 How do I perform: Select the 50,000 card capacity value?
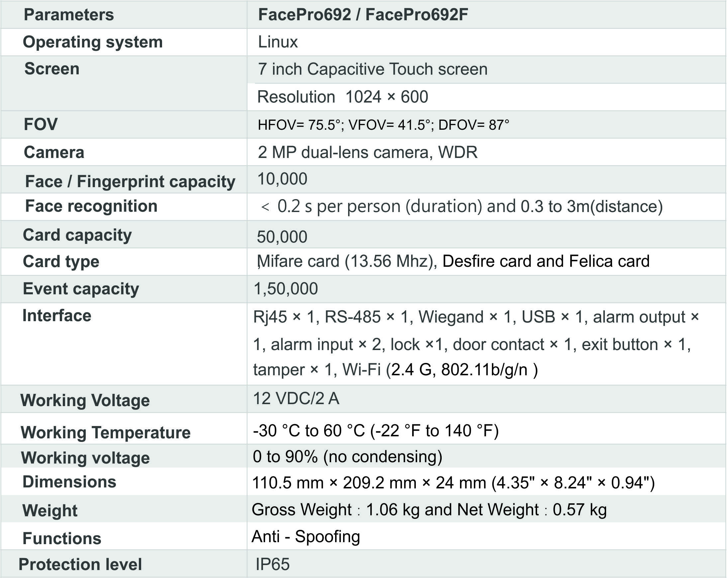(x=282, y=237)
